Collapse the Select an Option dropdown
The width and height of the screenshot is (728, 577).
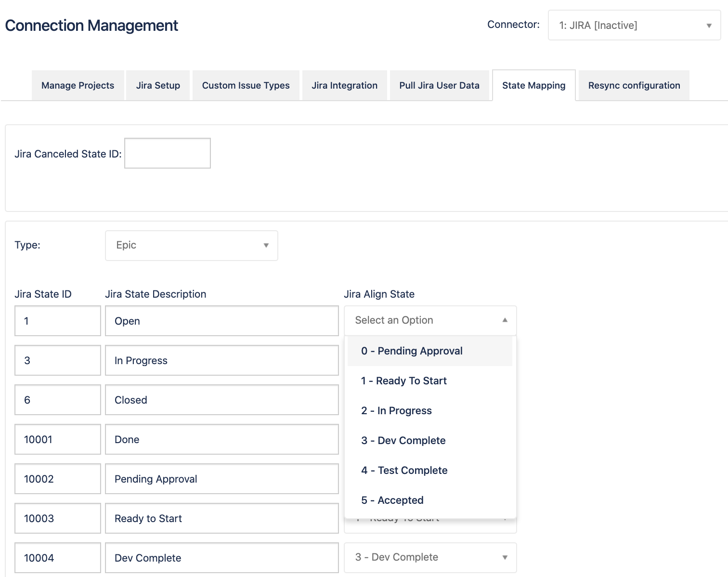[430, 321]
